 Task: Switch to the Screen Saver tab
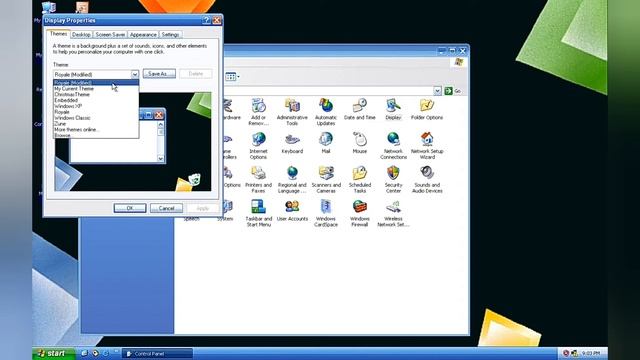pyautogui.click(x=110, y=35)
